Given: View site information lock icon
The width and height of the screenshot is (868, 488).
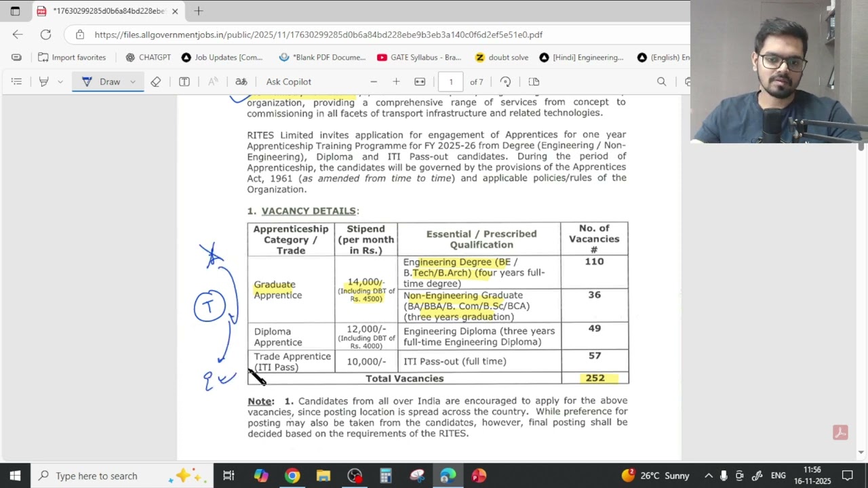Looking at the screenshot, I should (80, 35).
